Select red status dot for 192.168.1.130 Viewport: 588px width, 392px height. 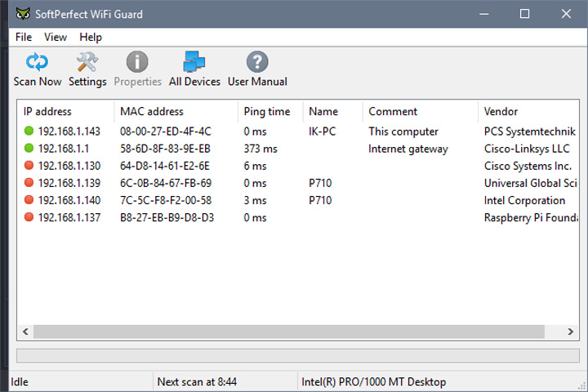(x=29, y=166)
